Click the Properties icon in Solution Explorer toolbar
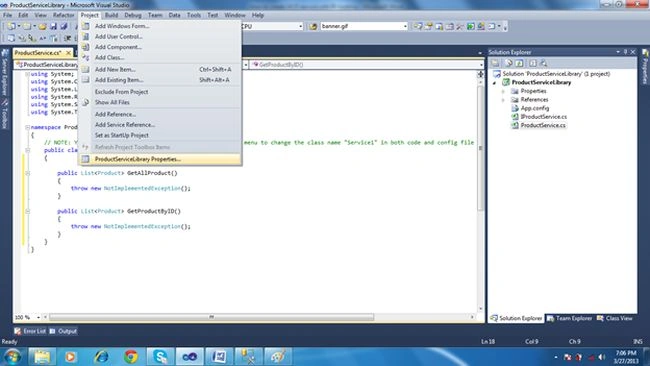This screenshot has height=366, width=650. point(495,63)
